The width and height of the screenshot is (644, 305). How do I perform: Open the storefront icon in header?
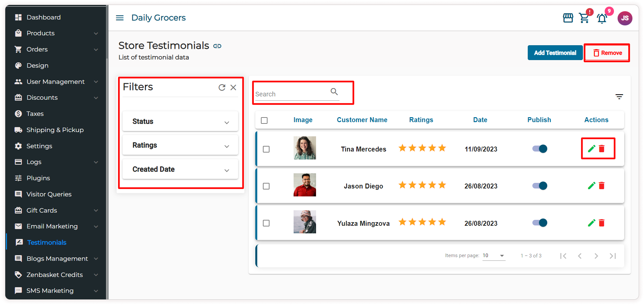pos(568,18)
